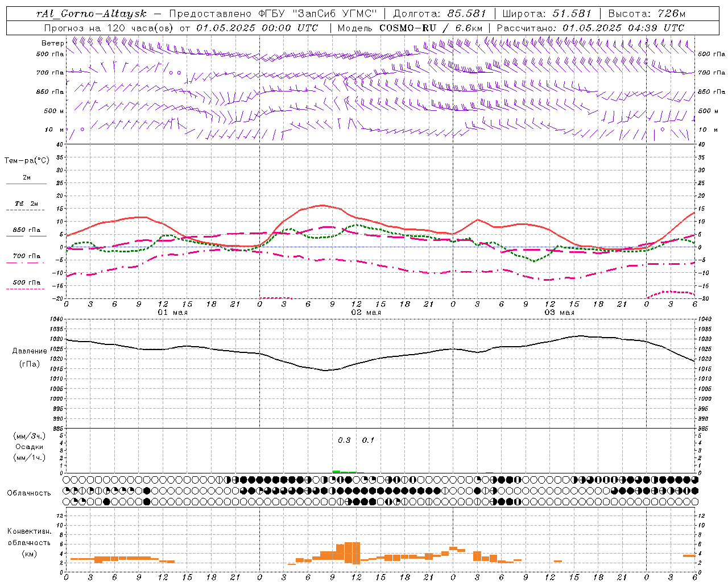
Task: Click the Облачность cloud cover label
Action: coord(29,493)
